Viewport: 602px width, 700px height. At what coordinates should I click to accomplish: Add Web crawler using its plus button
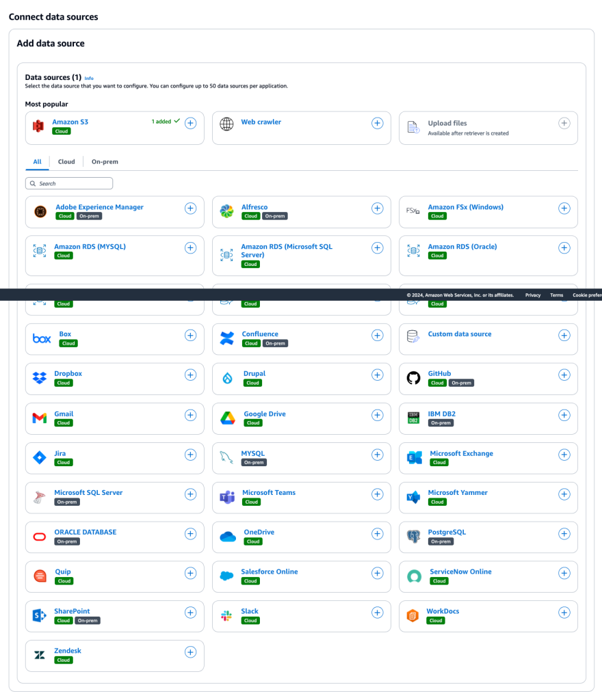point(378,123)
